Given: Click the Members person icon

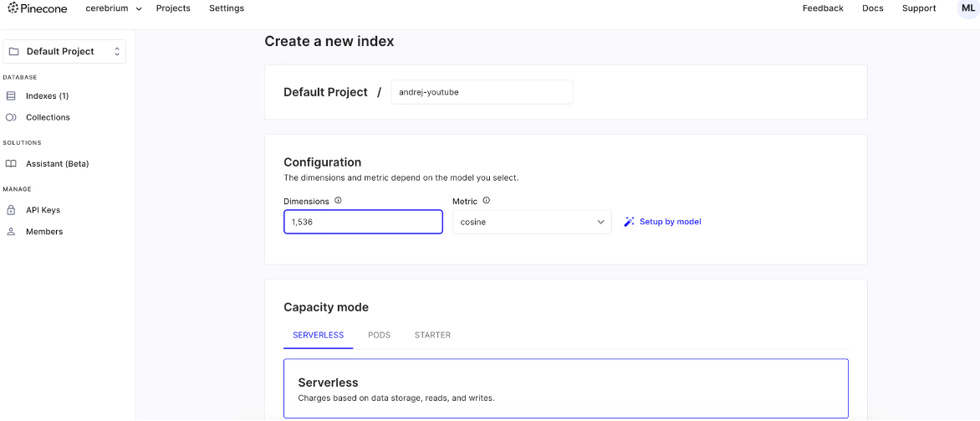Looking at the screenshot, I should click(x=11, y=232).
